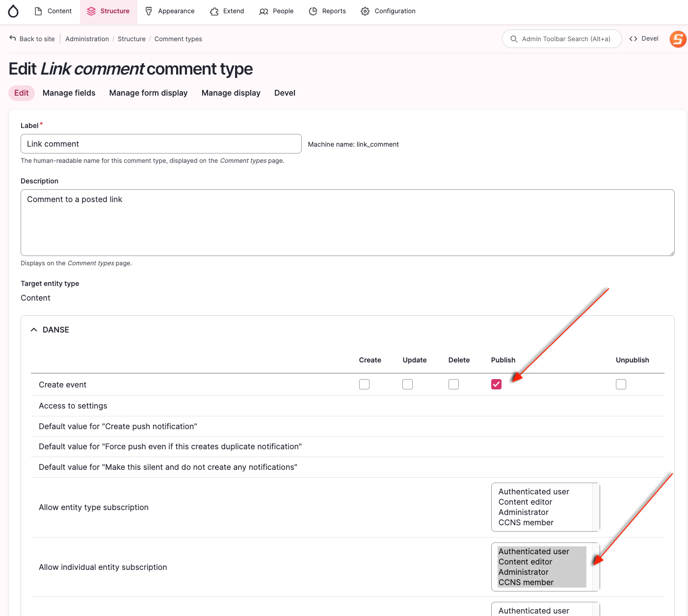Open the Extend toolbar menu
This screenshot has height=616, width=688.
(227, 11)
